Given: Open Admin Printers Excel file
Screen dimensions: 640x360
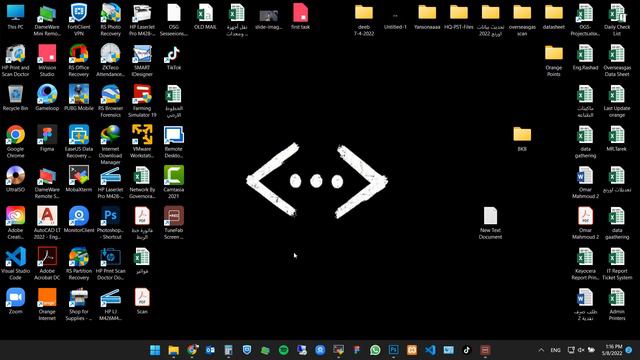Looking at the screenshot, I should pos(617,304).
